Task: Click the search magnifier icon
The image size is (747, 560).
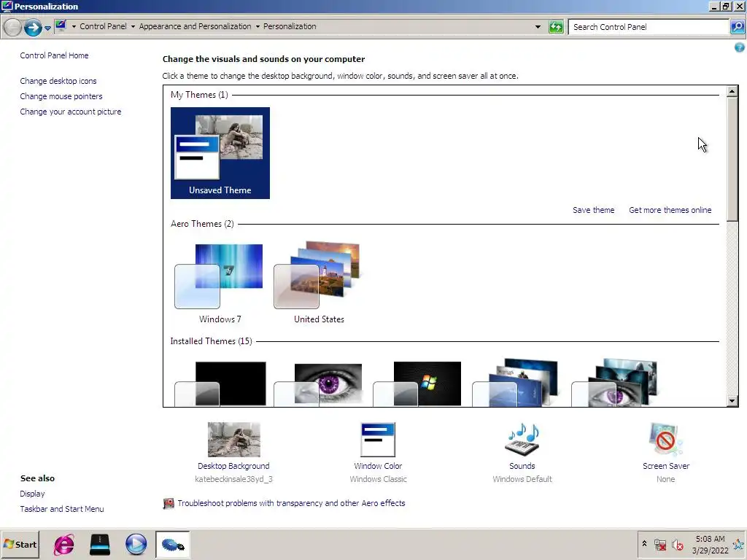Action: click(x=737, y=27)
